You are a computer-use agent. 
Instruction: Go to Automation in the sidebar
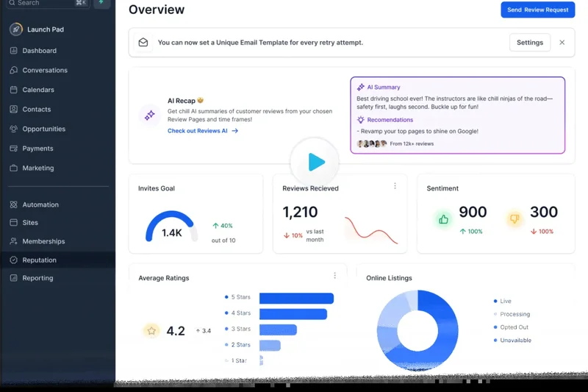pos(40,204)
